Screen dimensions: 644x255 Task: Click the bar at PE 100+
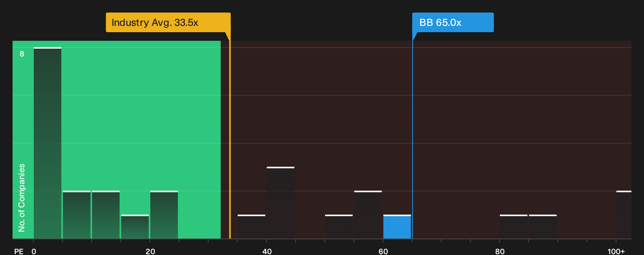[624, 215]
